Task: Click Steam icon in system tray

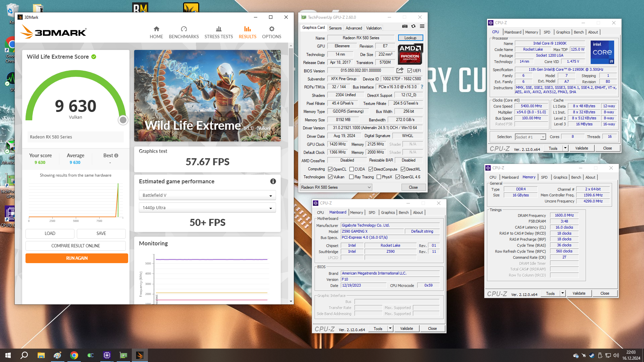Action: 592,355
